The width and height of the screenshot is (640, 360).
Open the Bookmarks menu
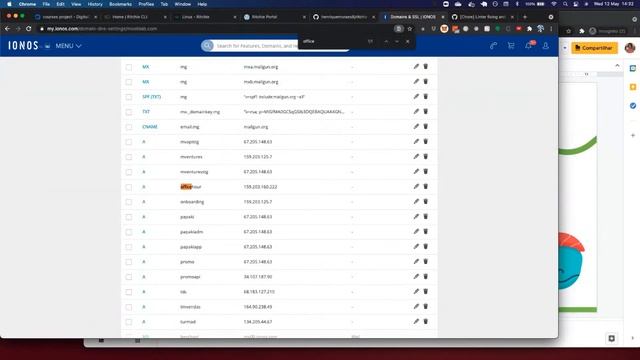(x=120, y=4)
